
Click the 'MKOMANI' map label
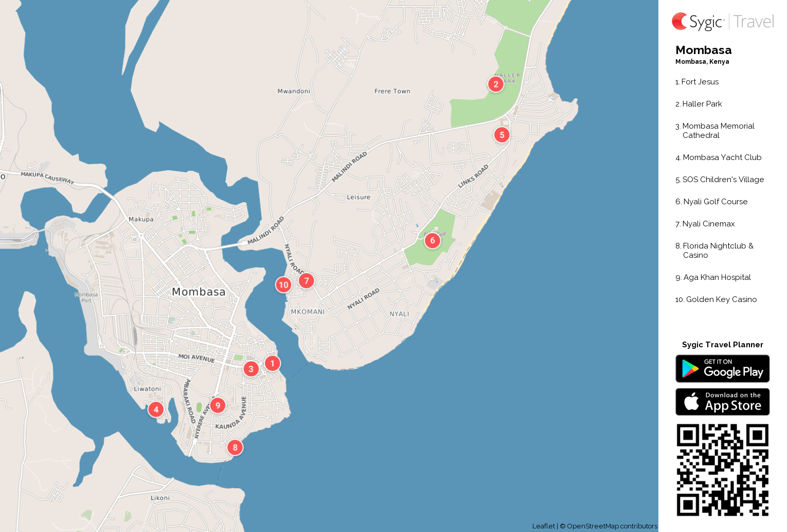pos(308,312)
